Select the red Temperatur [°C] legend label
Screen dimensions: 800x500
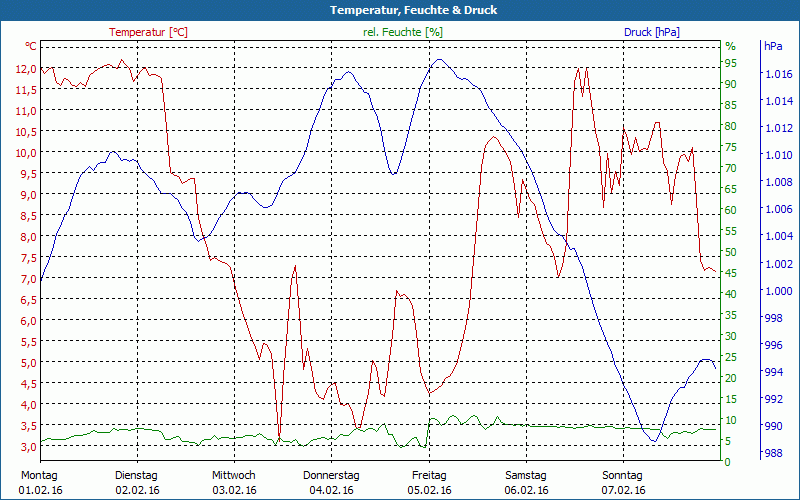point(148,32)
